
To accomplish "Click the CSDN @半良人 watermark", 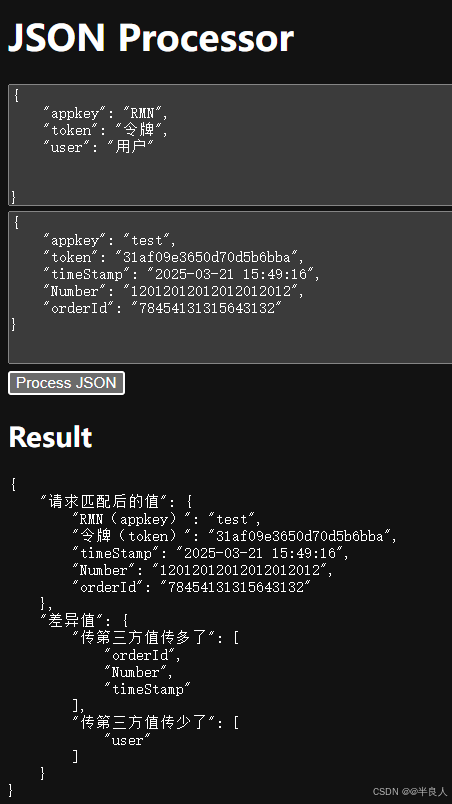I will (410, 791).
